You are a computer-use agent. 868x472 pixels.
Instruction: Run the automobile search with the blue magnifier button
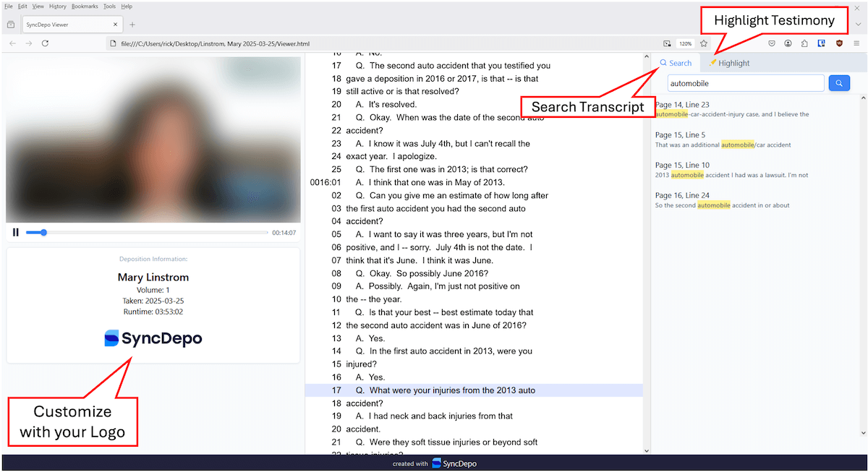[838, 82]
